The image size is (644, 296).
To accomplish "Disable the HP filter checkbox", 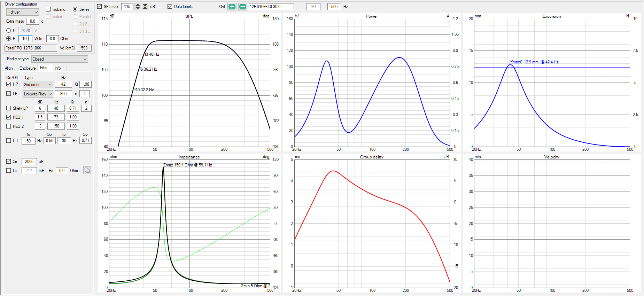I will [9, 84].
